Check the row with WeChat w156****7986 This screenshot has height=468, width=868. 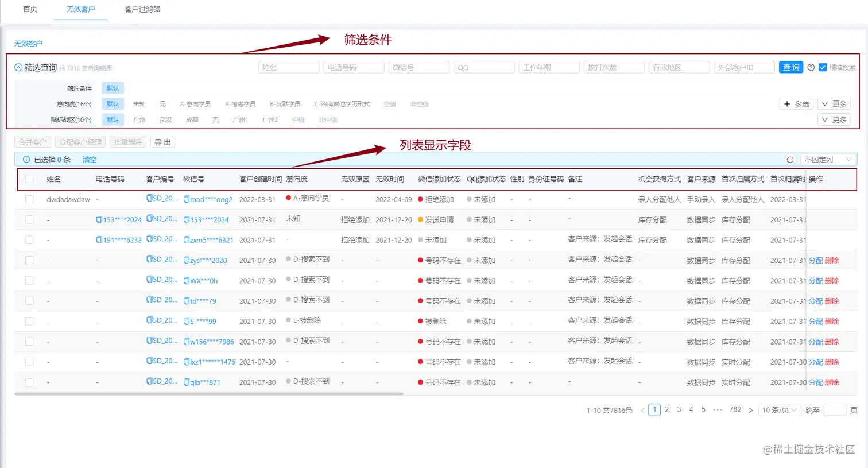click(x=29, y=342)
